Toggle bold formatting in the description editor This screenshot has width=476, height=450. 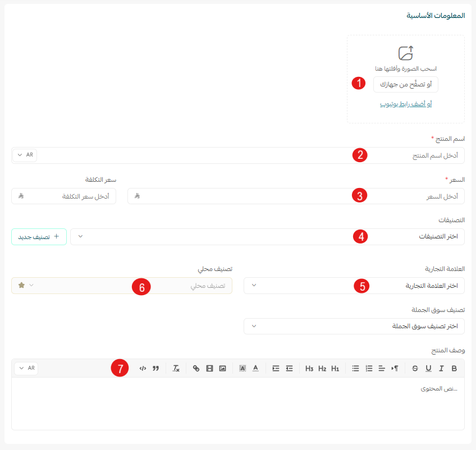[454, 369]
